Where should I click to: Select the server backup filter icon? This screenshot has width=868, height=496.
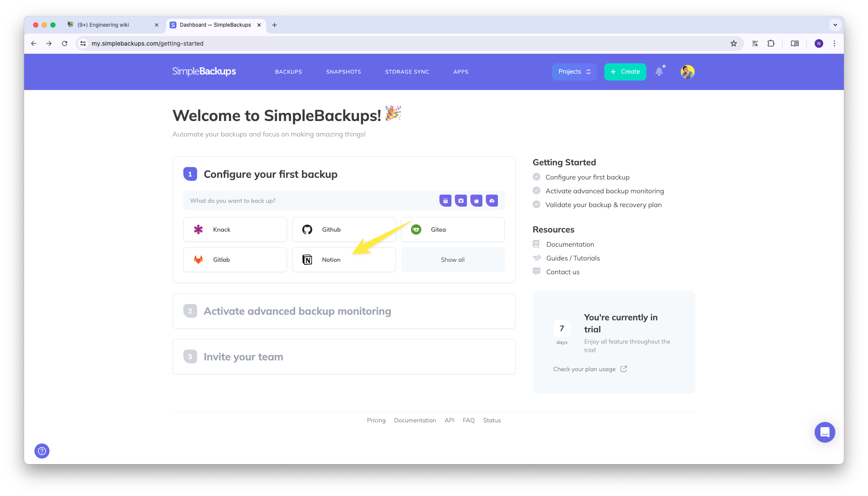pyautogui.click(x=476, y=200)
